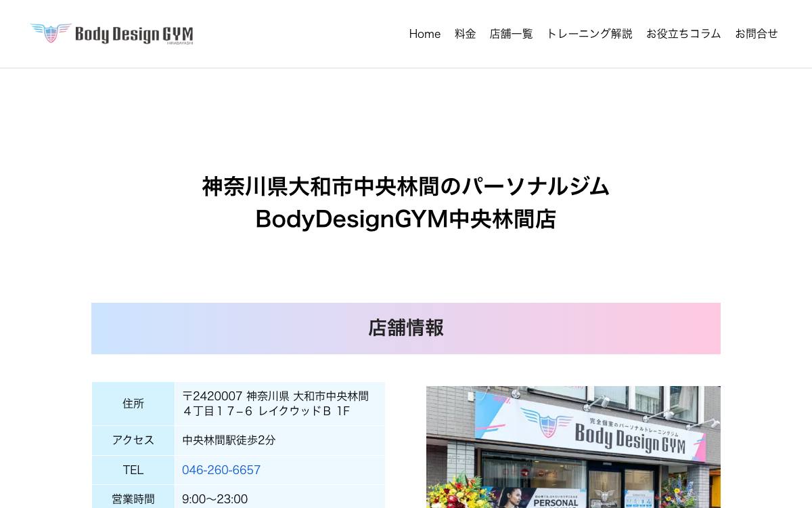Click the page title 神奈川県大和市中央林間のパーソナルジム

406,186
